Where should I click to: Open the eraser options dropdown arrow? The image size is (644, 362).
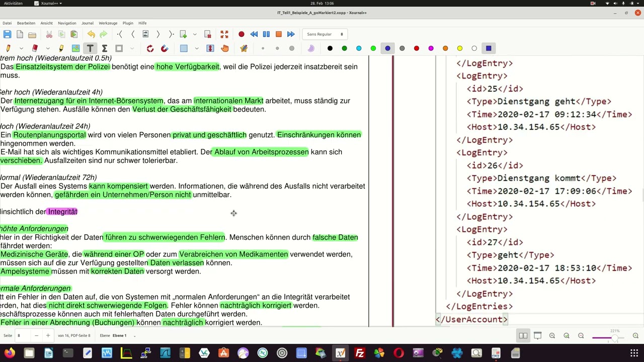48,48
